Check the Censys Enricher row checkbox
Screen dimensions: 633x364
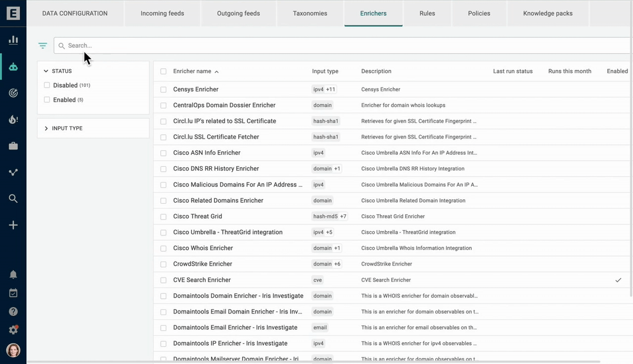163,90
